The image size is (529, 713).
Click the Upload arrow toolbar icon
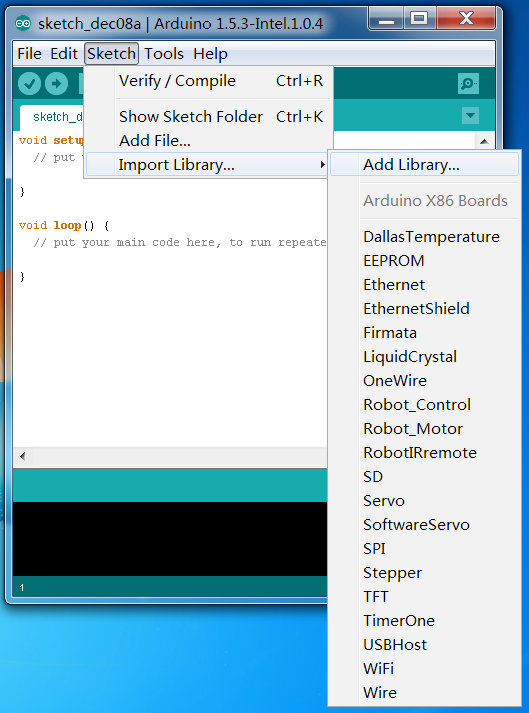click(57, 84)
